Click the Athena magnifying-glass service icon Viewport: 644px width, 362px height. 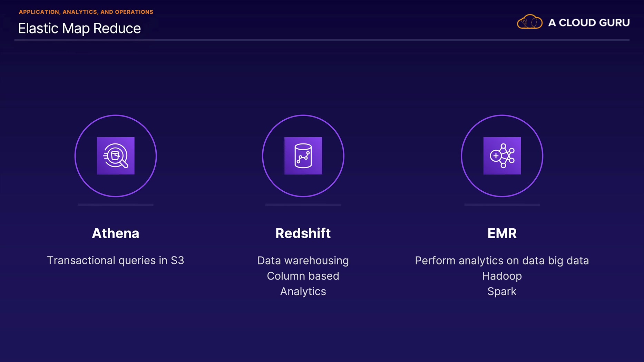[x=116, y=156]
